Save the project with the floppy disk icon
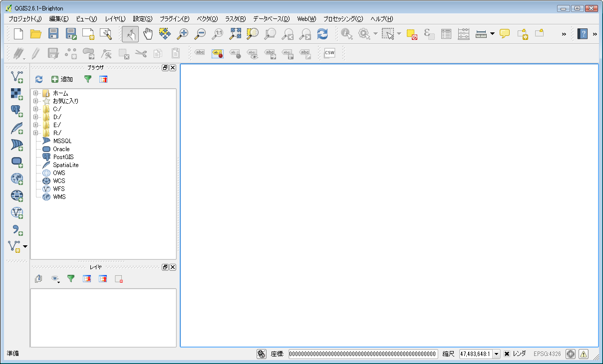This screenshot has width=603, height=364. 53,34
